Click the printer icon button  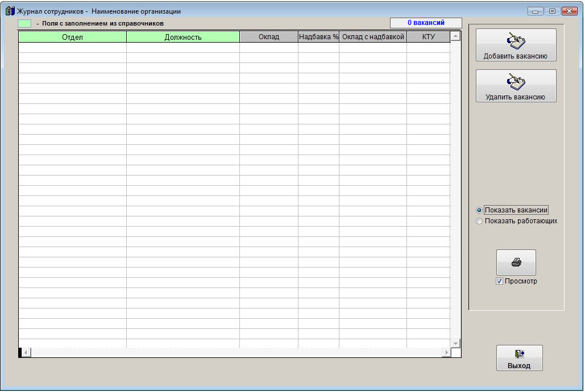pos(516,262)
